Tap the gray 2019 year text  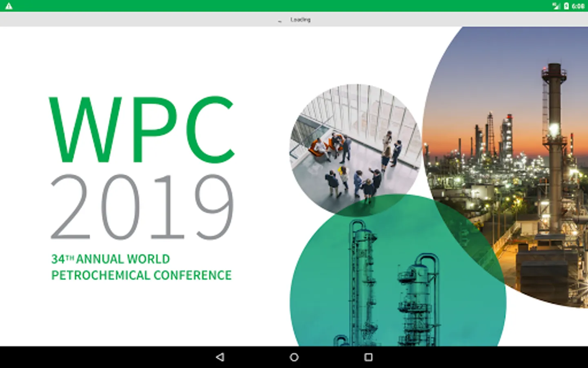click(x=142, y=207)
